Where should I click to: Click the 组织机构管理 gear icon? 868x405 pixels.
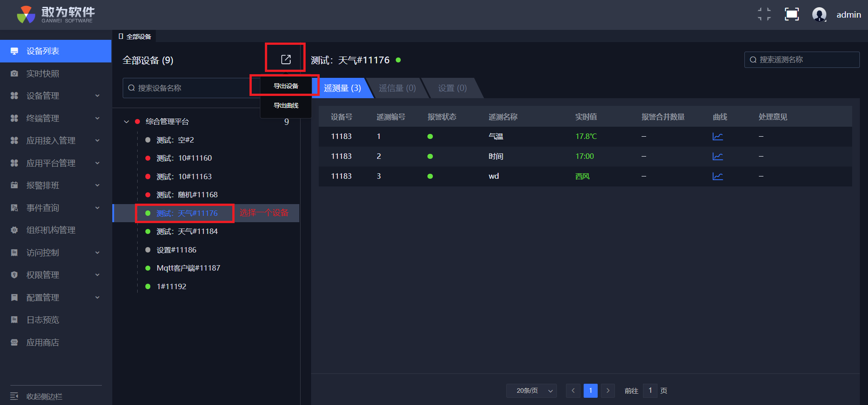[14, 230]
